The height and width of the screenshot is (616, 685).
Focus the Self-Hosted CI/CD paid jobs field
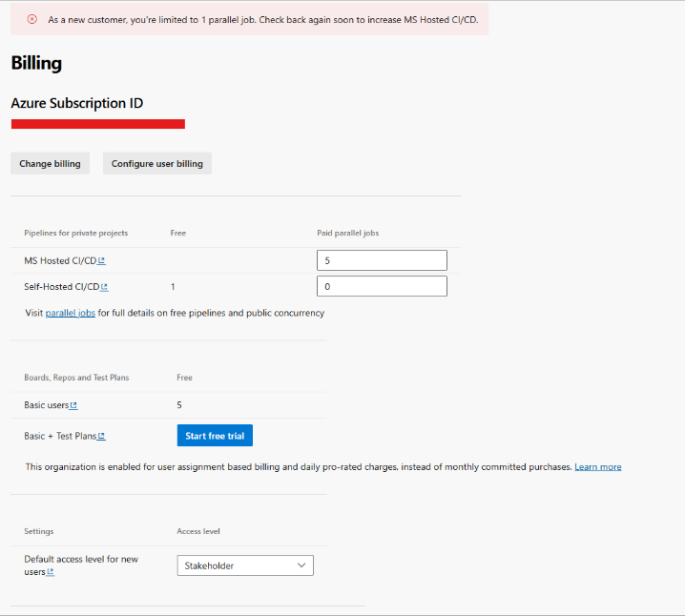point(382,286)
